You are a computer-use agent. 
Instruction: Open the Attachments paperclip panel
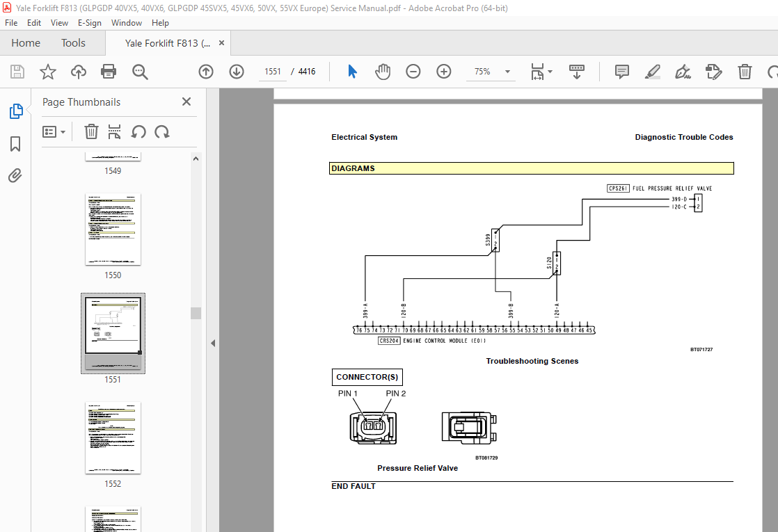[15, 175]
